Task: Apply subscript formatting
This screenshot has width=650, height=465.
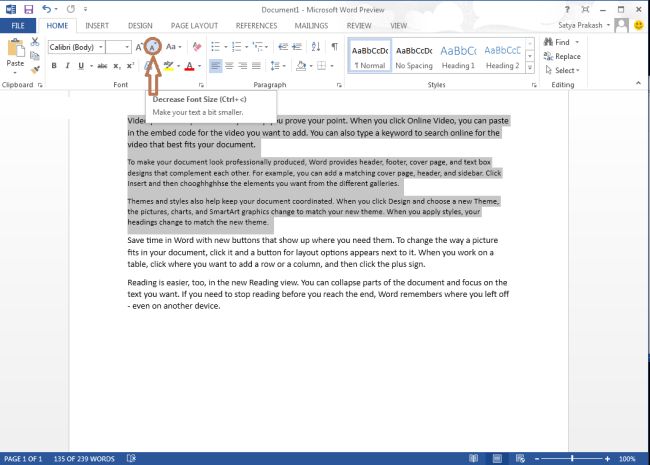Action: click(117, 66)
